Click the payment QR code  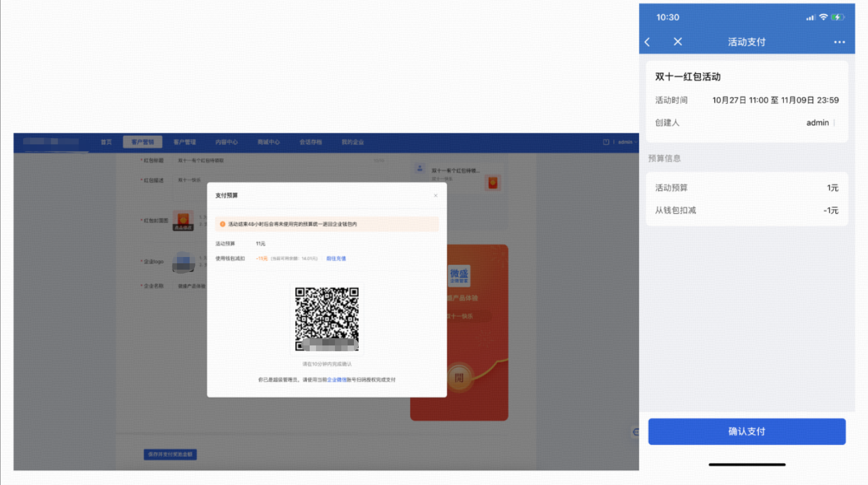click(x=327, y=319)
